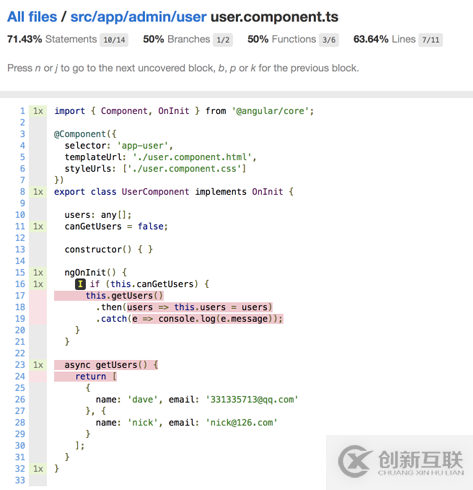
Task: Click the 'nick@126.com' email string
Action: (242, 423)
